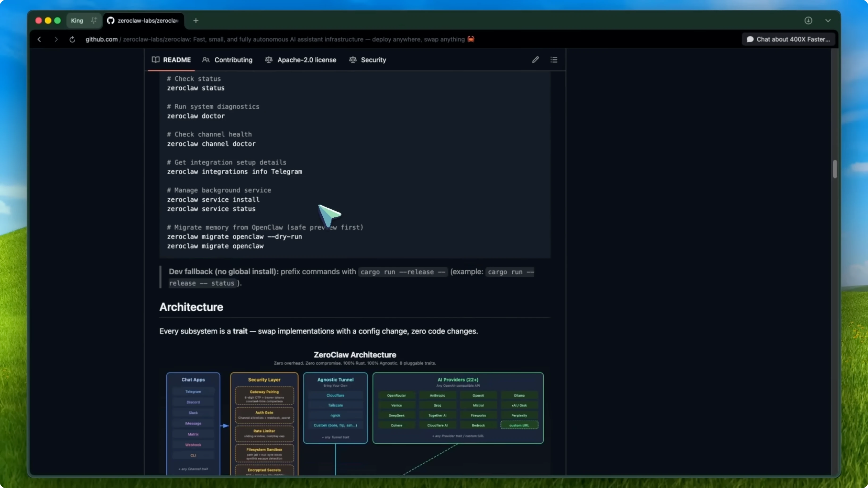
Task: Reload the current page
Action: [x=72, y=39]
